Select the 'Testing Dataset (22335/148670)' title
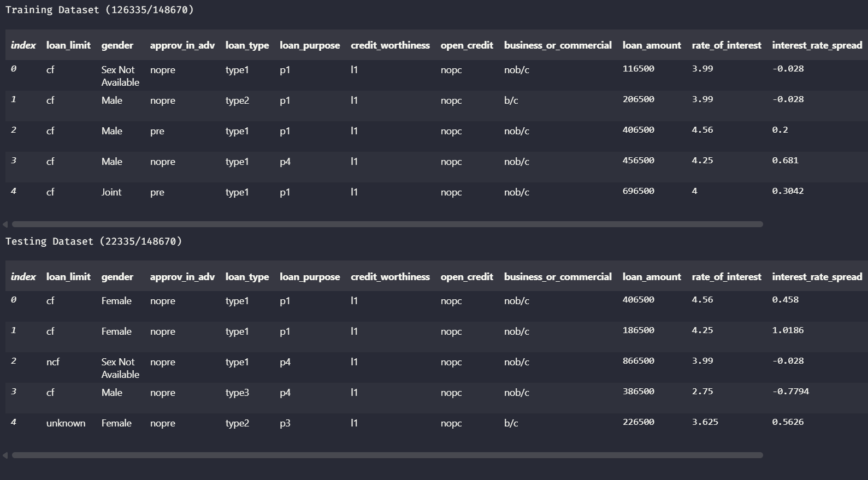868x480 pixels. [x=93, y=241]
